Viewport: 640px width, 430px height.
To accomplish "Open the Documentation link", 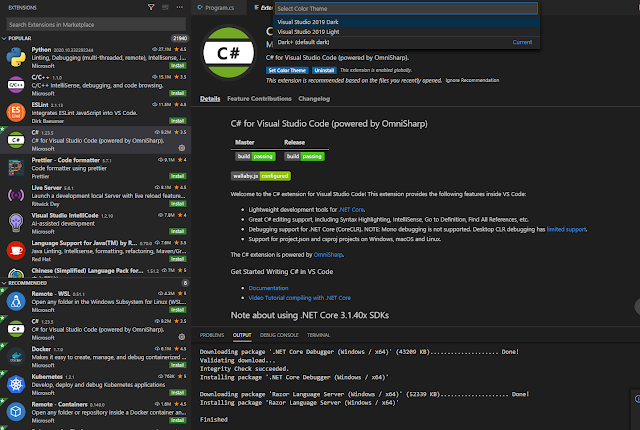I will 268,288.
